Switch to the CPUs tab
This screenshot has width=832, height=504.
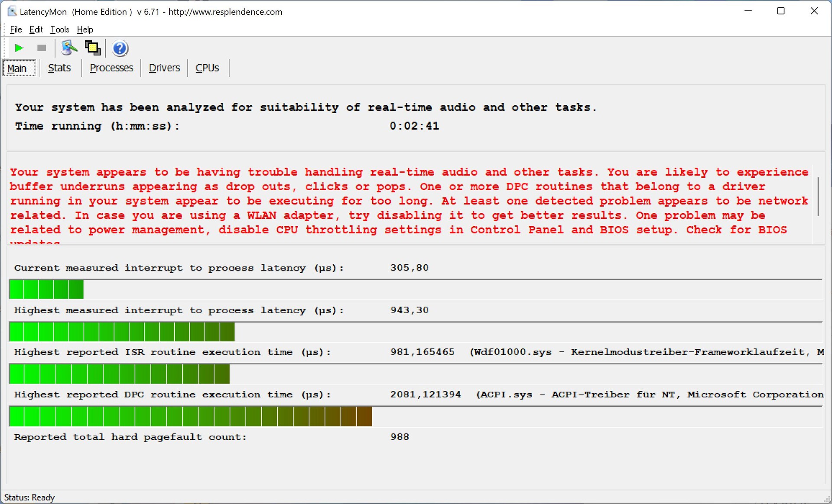[x=207, y=68]
